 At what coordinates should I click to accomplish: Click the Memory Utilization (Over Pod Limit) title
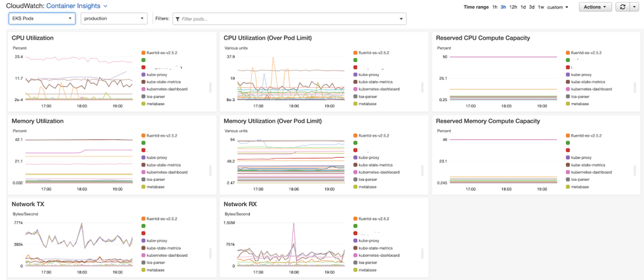point(272,121)
